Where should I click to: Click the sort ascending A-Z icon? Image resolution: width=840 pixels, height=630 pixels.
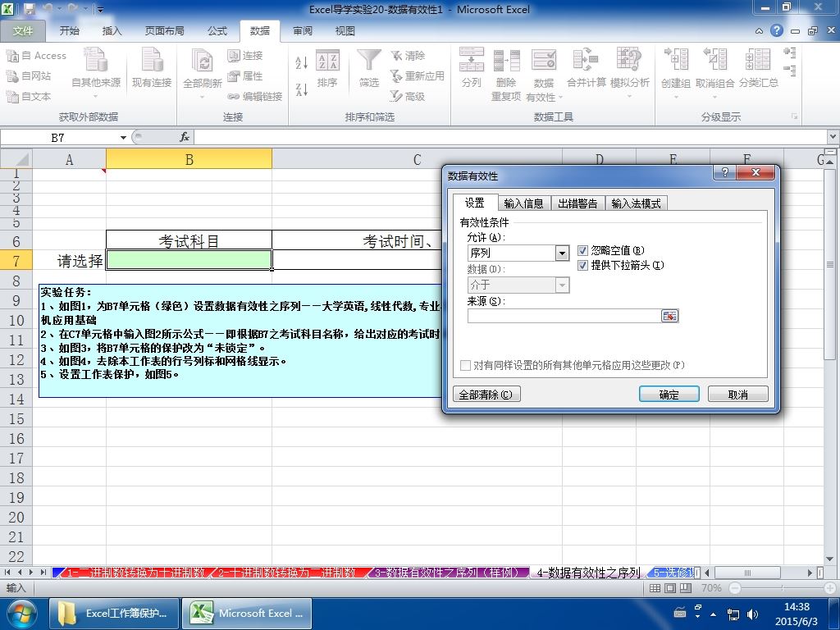point(301,62)
